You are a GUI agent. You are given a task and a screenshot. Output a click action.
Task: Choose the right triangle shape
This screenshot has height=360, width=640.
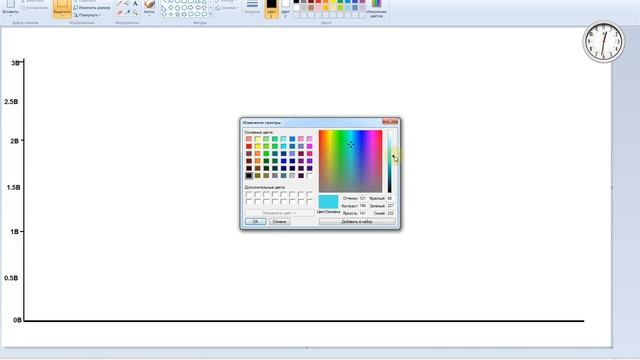pos(163,8)
